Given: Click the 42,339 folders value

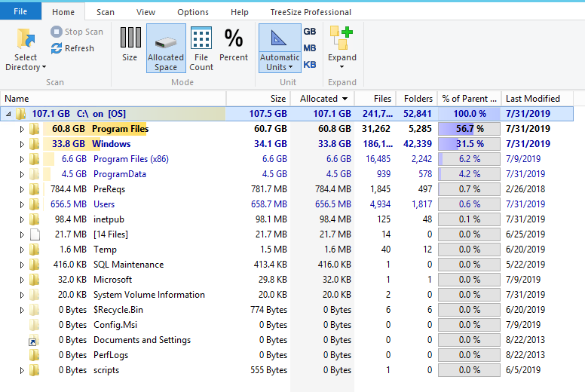Looking at the screenshot, I should pyautogui.click(x=418, y=144).
